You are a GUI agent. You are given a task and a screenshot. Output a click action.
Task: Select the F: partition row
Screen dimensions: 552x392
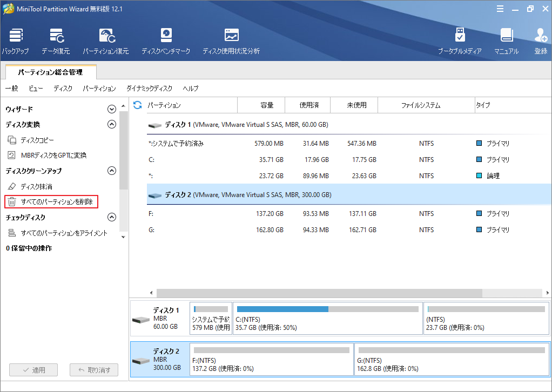pos(349,213)
